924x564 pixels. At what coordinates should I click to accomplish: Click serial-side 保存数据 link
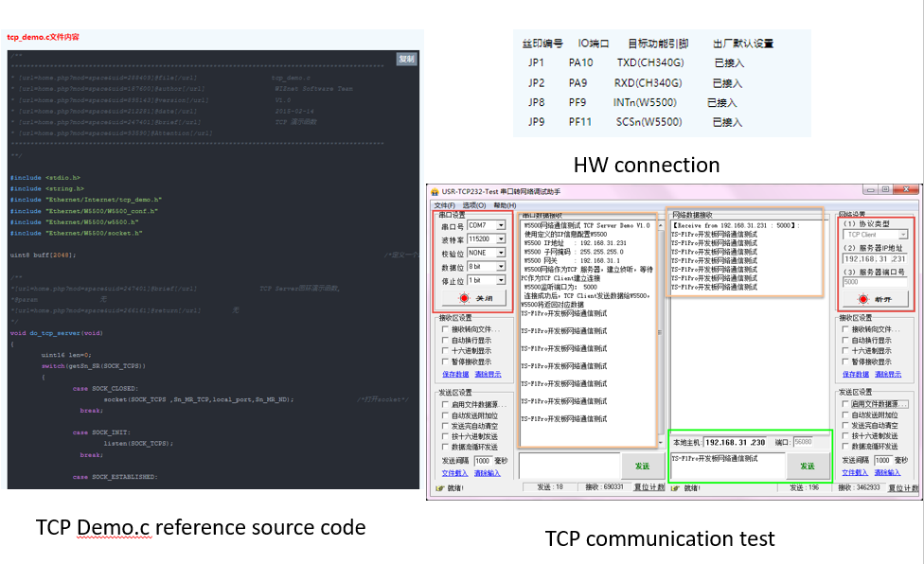pyautogui.click(x=455, y=375)
